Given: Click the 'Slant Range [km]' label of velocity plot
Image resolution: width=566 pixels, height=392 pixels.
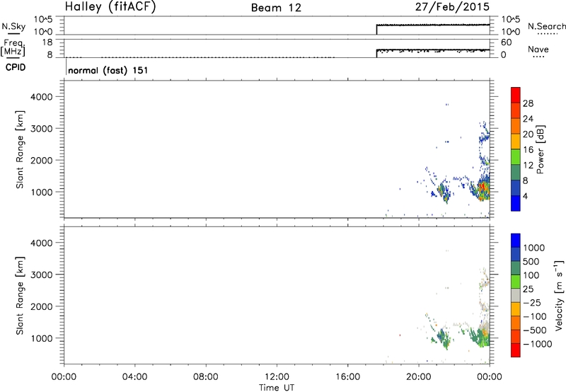Looking at the screenshot, I should 20,296.
